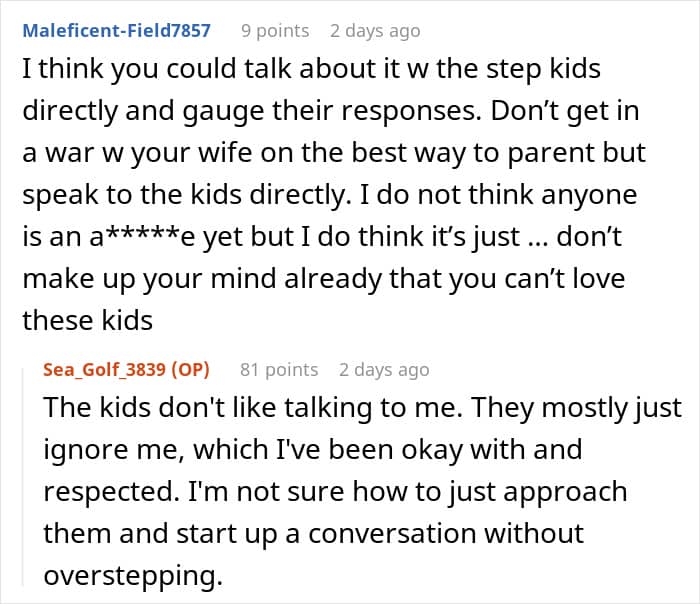700x604 pixels.
Task: Click the 9 points score
Action: pos(275,30)
